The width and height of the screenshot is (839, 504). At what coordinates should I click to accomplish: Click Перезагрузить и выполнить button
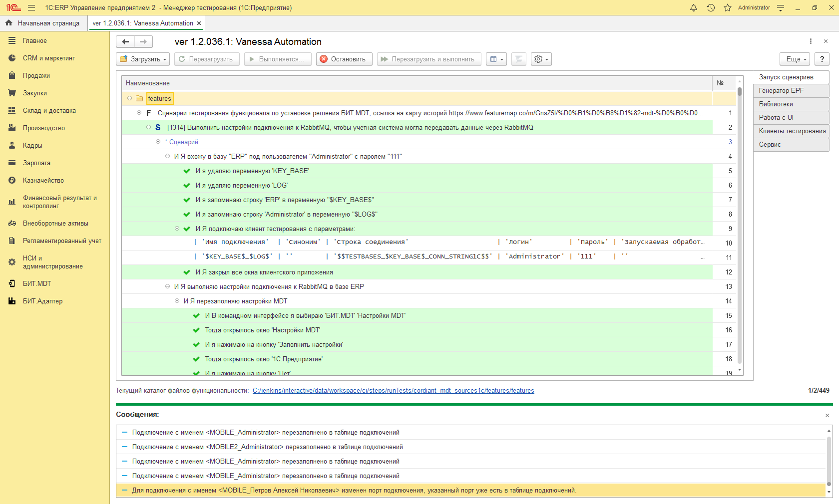(429, 59)
